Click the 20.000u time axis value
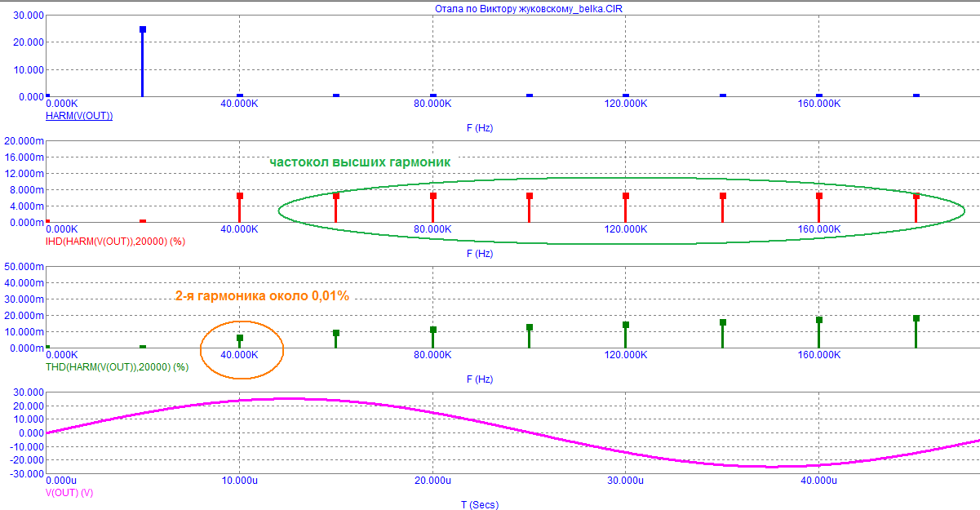Image resolution: width=980 pixels, height=510 pixels. coord(431,481)
